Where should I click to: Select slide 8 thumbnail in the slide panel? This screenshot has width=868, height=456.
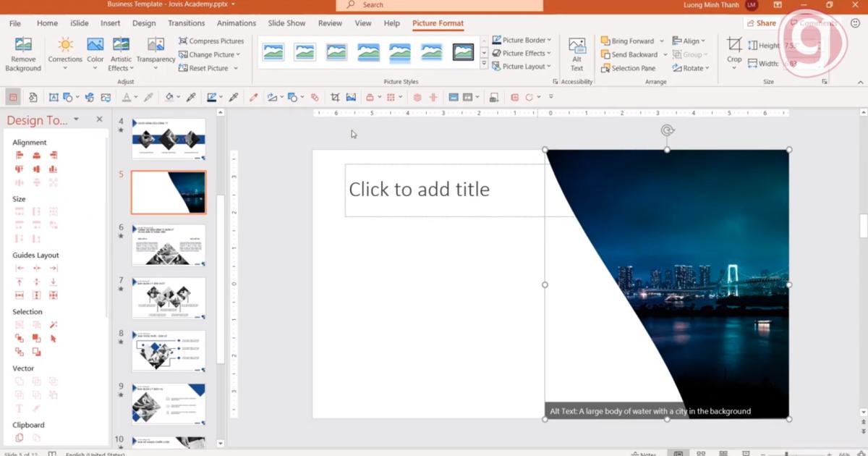169,350
